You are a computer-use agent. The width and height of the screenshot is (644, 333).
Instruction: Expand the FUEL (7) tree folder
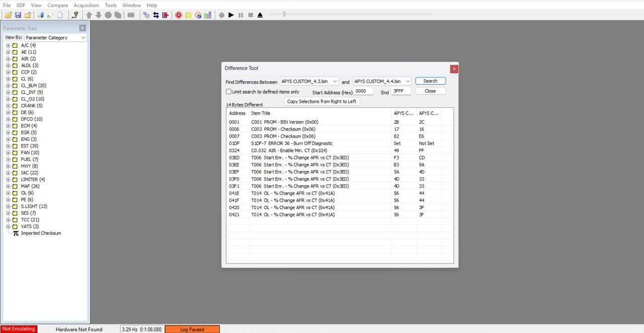8,159
